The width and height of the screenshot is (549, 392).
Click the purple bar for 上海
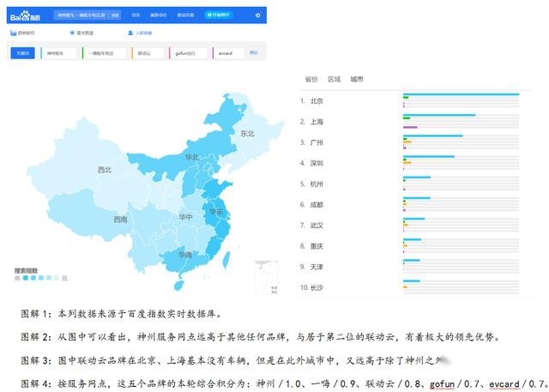pyautogui.click(x=410, y=127)
